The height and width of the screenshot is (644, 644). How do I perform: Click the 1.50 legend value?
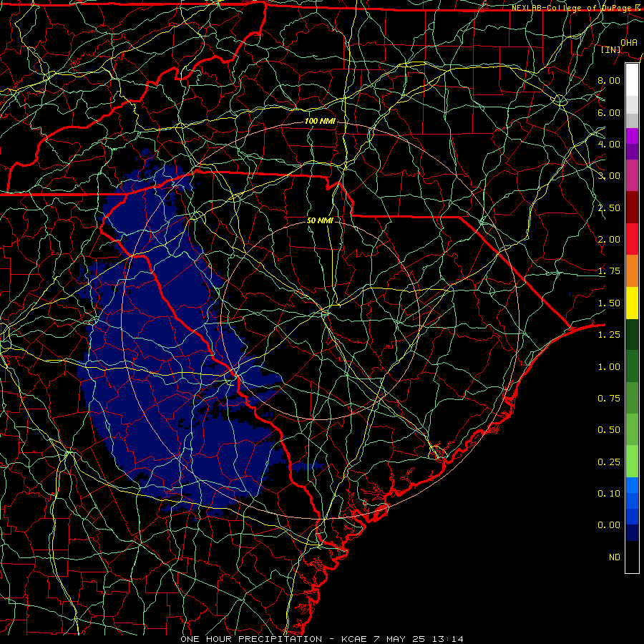[609, 303]
